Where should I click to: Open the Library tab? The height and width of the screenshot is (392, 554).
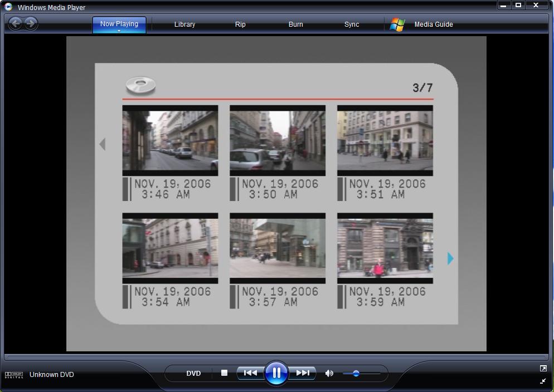click(184, 24)
